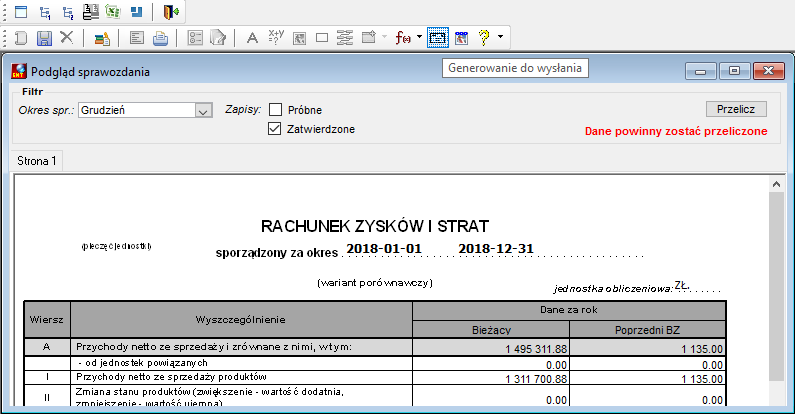Screen dimensions: 795x414
Task: Click the value 1 311 700.88
Action: 536,379
